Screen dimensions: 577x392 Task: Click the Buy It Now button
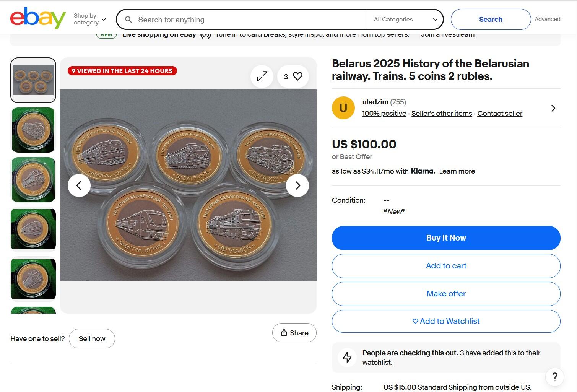[446, 238]
